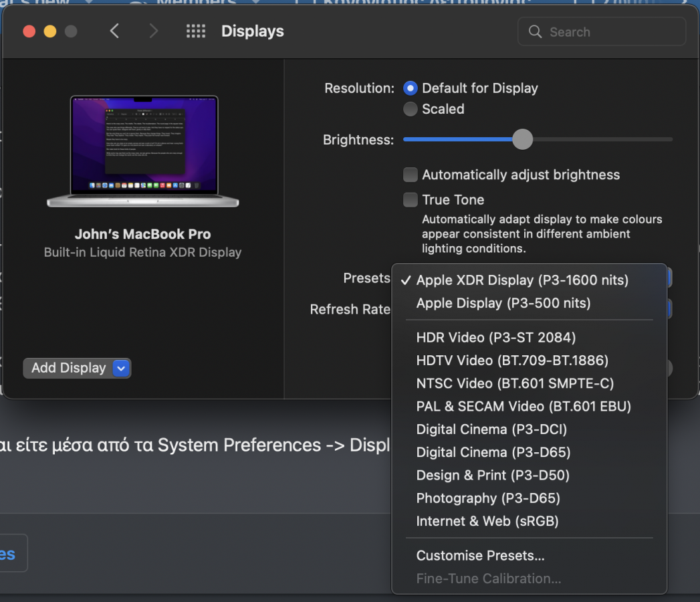Minimize the Displays window with yellow button

tap(50, 31)
